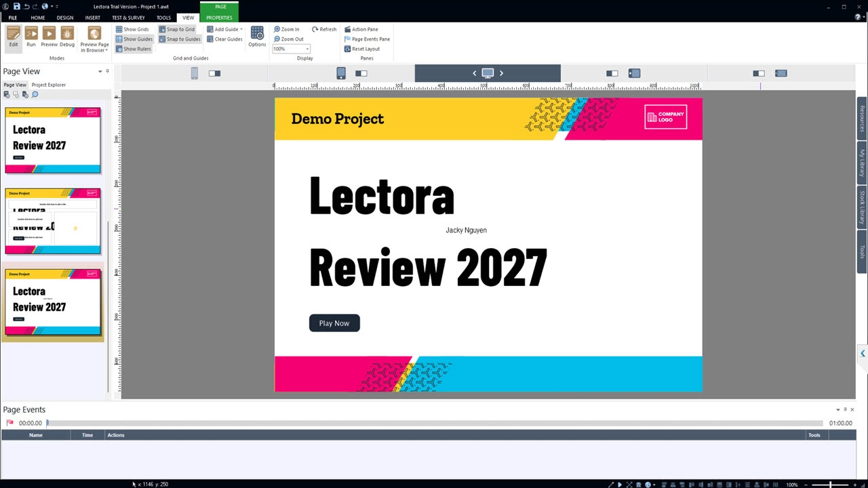Click the right arrow beside desktop icon
The image size is (868, 488).
501,73
